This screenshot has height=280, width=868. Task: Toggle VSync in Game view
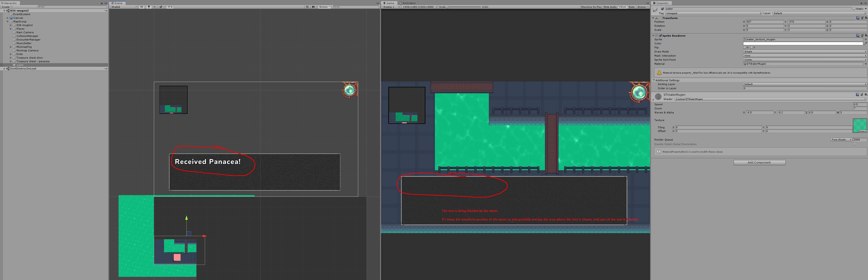(623, 7)
